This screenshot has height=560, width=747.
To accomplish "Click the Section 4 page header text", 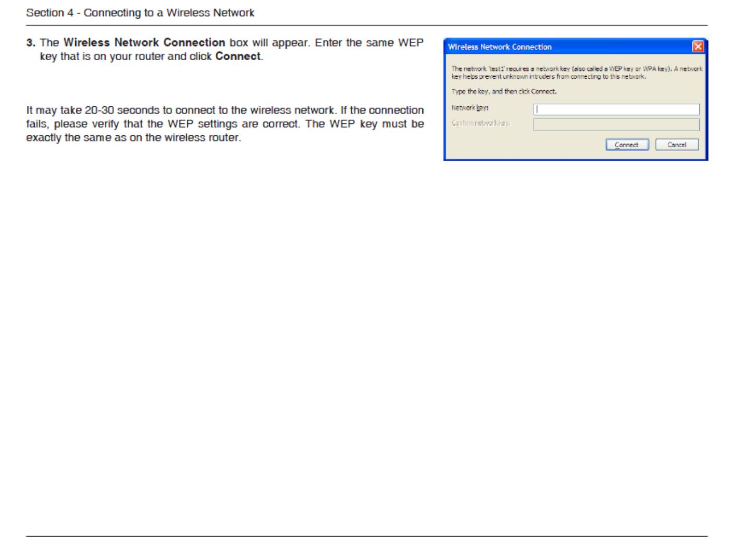I will [x=140, y=12].
